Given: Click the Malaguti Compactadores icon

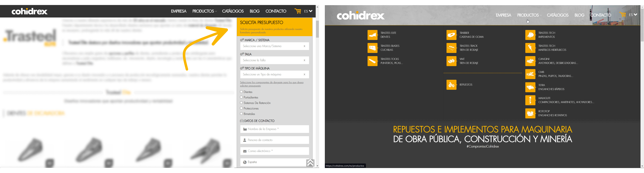Looking at the screenshot, I should point(530,100).
